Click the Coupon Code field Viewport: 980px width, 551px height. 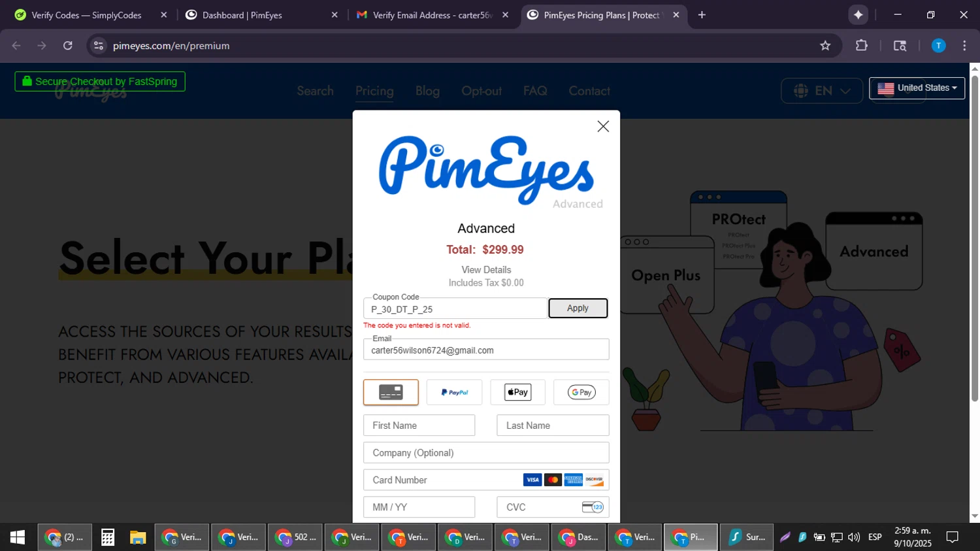coord(455,309)
